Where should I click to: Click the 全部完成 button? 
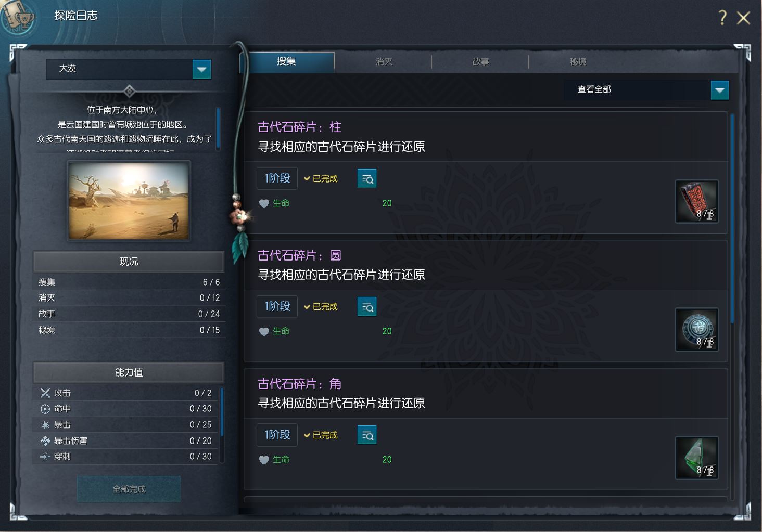click(129, 489)
